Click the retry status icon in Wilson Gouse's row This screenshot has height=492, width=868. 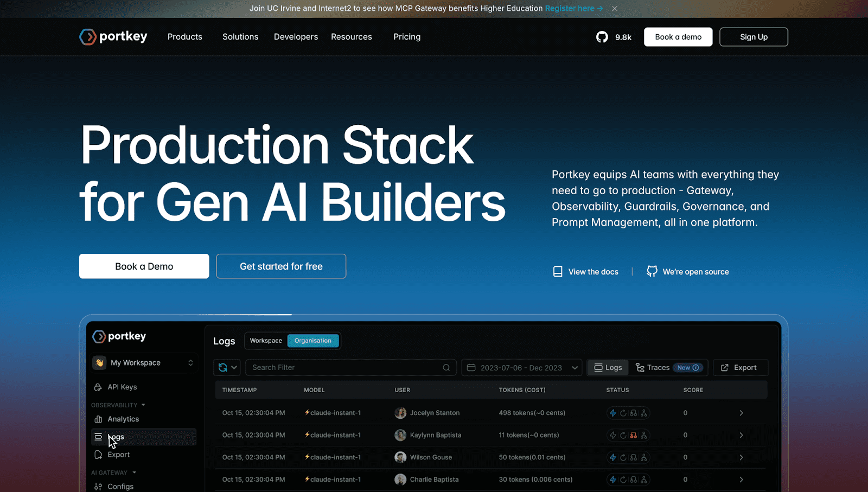point(623,457)
